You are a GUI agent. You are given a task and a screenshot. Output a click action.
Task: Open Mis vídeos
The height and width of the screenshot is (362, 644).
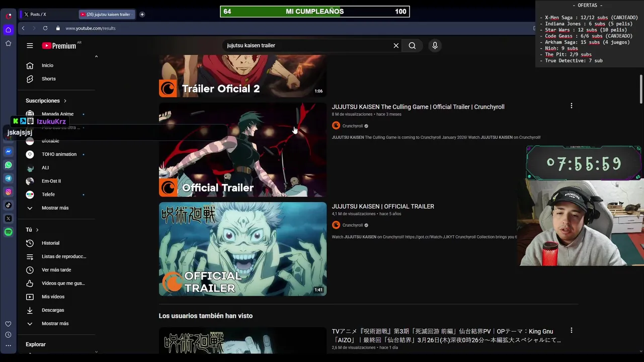[x=53, y=297]
